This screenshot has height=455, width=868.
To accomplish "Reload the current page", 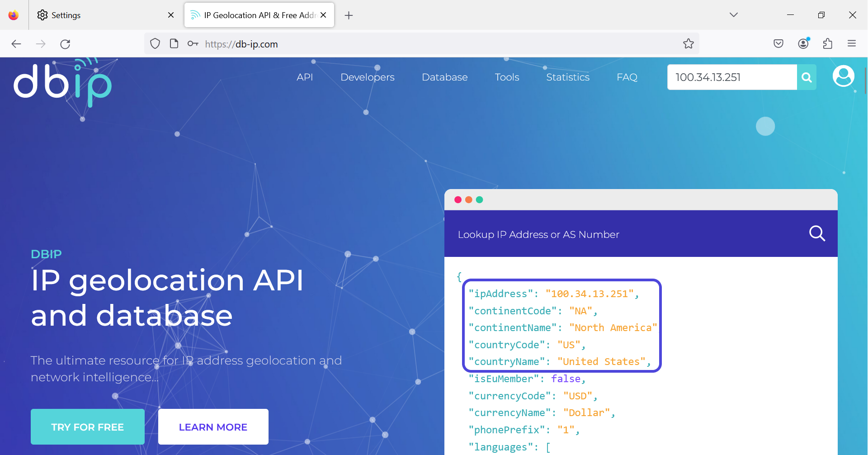I will click(65, 44).
